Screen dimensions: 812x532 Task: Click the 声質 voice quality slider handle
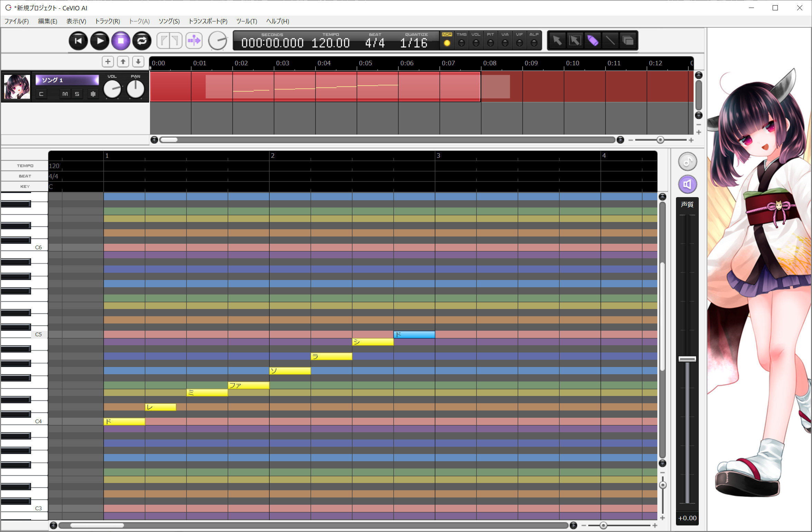click(x=687, y=359)
